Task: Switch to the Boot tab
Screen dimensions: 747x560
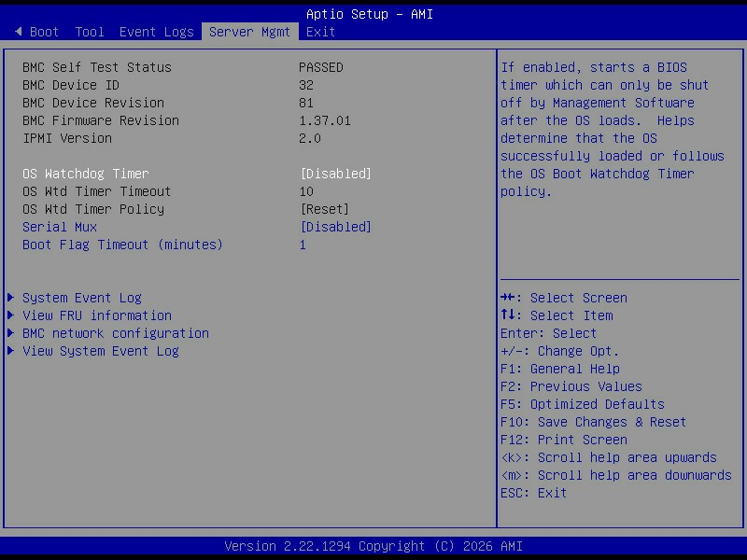Action: 44,32
